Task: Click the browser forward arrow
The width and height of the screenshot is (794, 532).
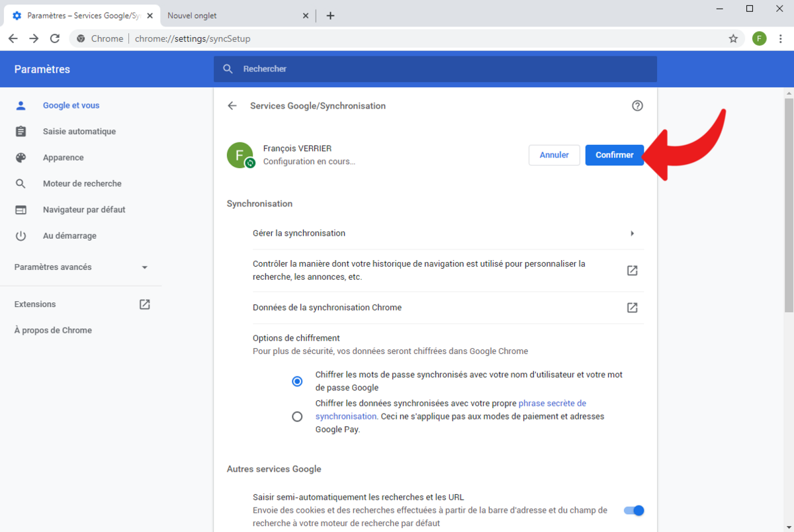Action: tap(34, 38)
